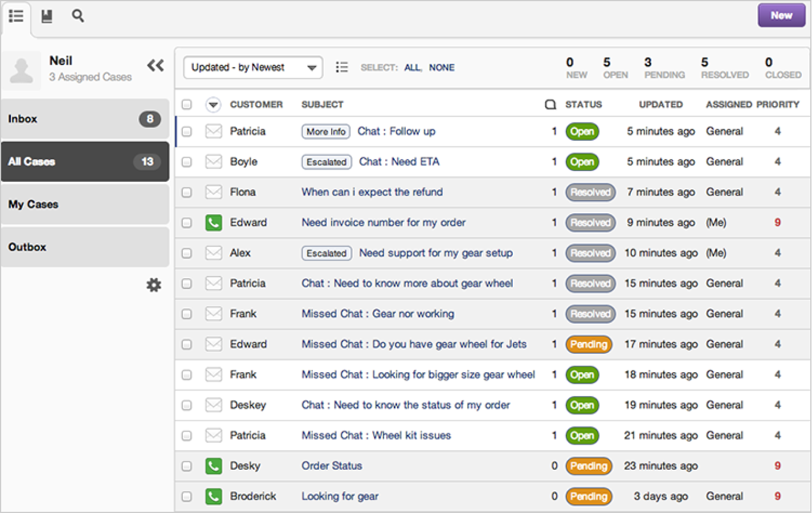This screenshot has width=812, height=513.
Task: Select Broderick's case checkbox
Action: coord(186,496)
